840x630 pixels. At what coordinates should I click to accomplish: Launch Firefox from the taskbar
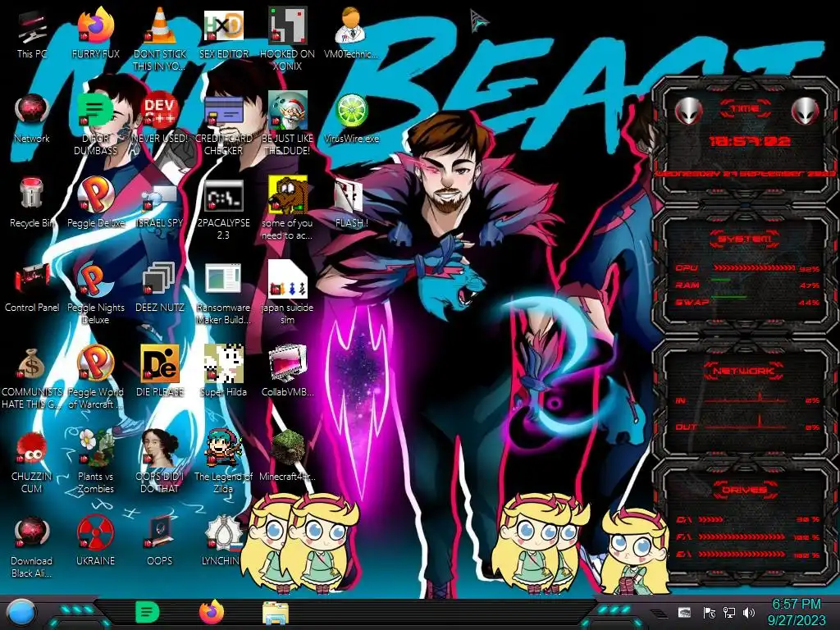(x=212, y=612)
